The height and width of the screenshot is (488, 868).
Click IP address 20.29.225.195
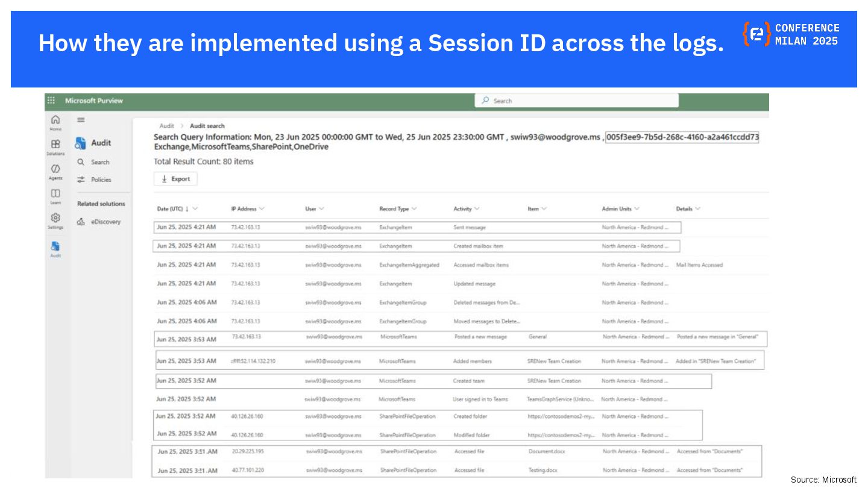tap(248, 451)
